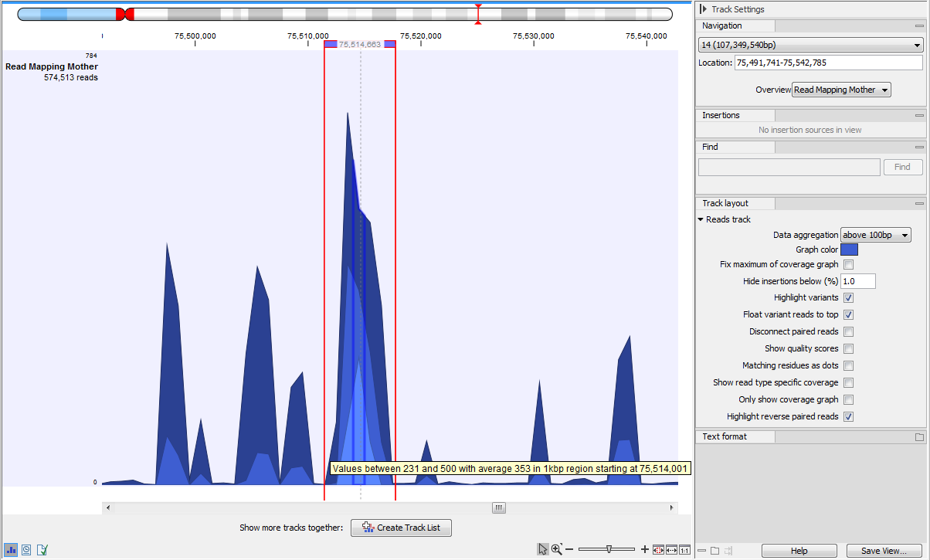930x560 pixels.
Task: Enable Show quality scores
Action: click(x=848, y=348)
